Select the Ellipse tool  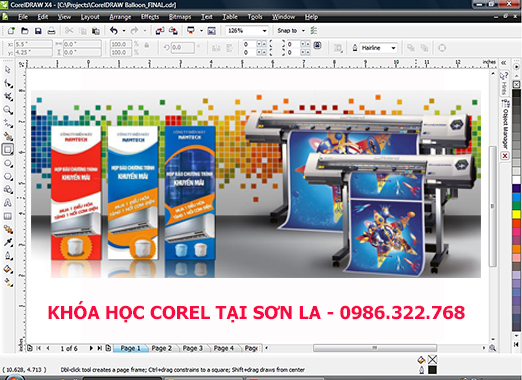8,163
